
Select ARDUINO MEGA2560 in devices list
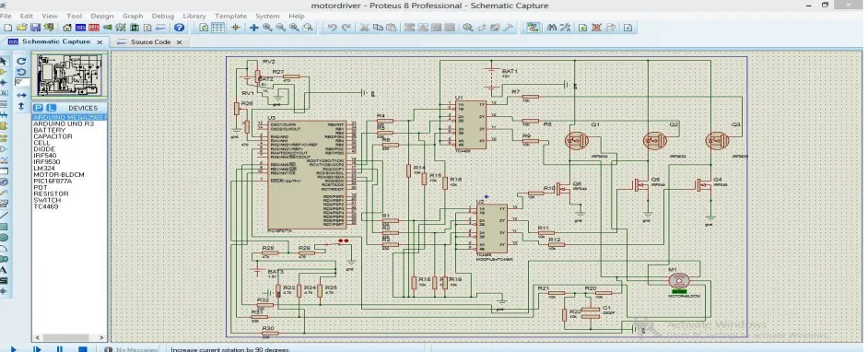click(70, 118)
